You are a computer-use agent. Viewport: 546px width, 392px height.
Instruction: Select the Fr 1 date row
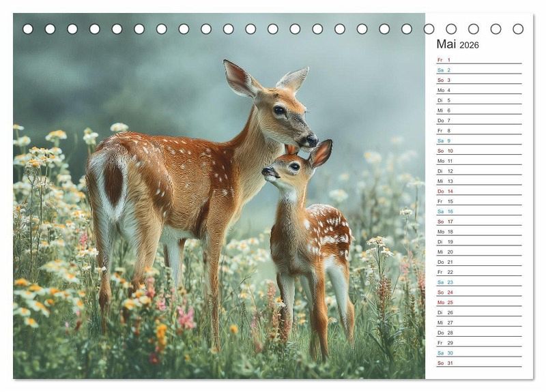tap(478, 60)
